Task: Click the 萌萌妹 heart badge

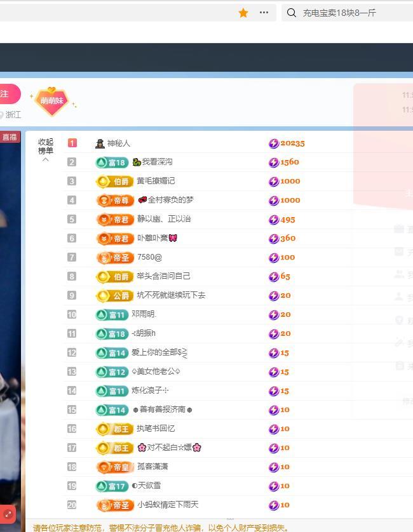Action: pyautogui.click(x=52, y=101)
